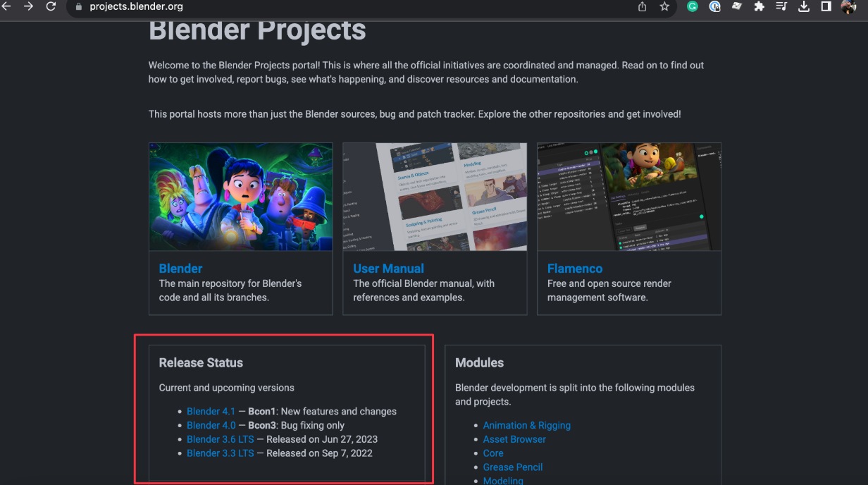Viewport: 868px width, 485px height.
Task: Open the Animation & Rigging module link
Action: pos(526,425)
